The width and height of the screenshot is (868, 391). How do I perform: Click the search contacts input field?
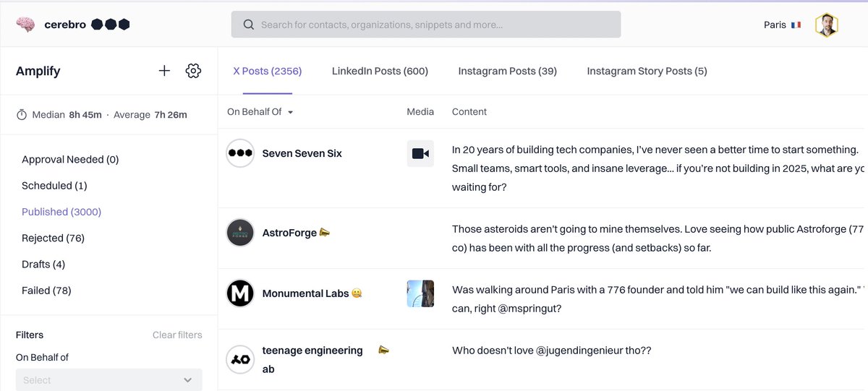(426, 25)
